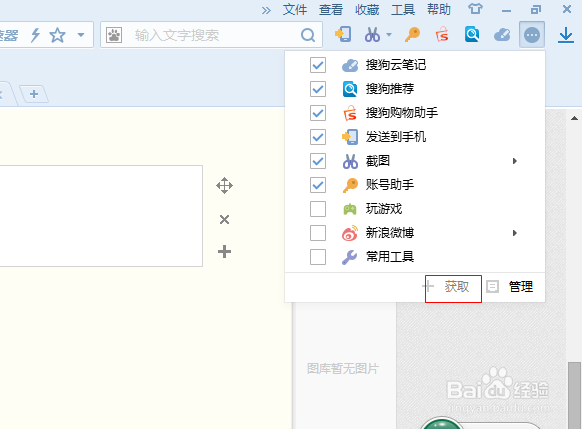
Task: Click the 搜狗推荐 icon in list
Action: 350,89
